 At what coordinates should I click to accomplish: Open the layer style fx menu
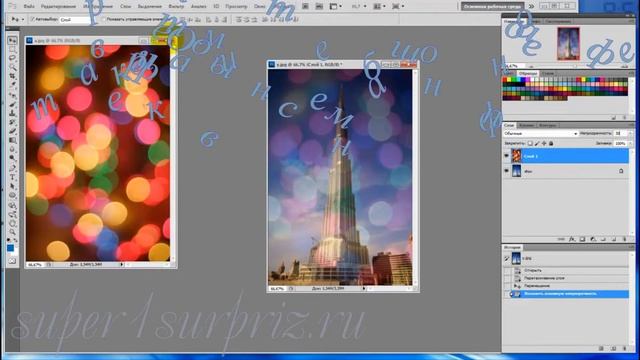tap(572, 239)
